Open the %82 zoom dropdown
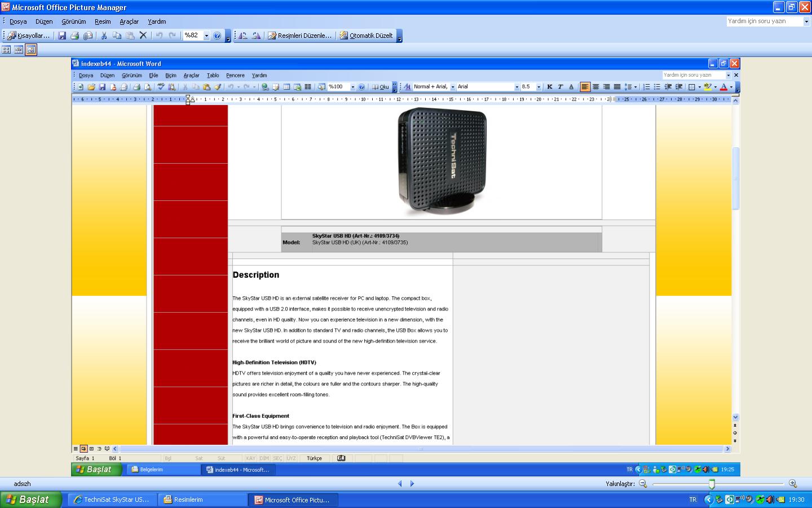 206,36
